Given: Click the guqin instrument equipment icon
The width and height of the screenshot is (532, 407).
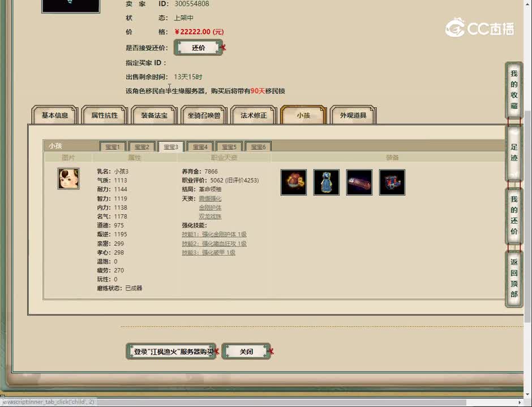Looking at the screenshot, I should coord(359,183).
